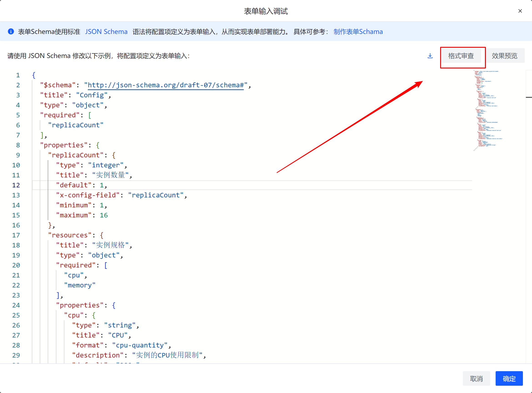
Task: Place cursor on "type": "object" line 4
Action: (74, 105)
